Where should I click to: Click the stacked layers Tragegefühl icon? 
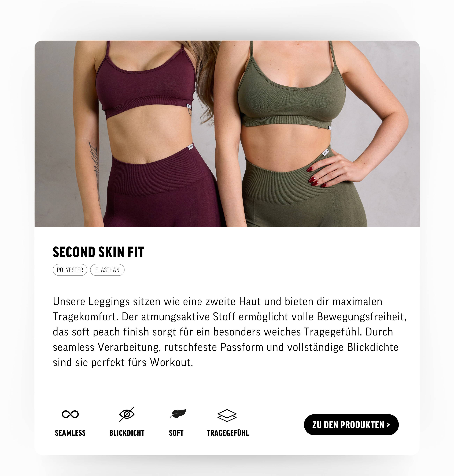pyautogui.click(x=227, y=415)
